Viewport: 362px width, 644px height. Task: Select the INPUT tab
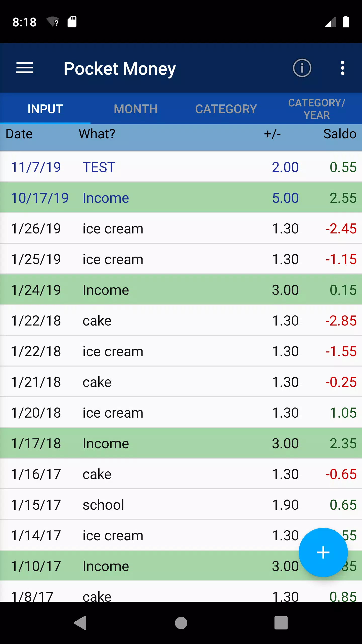[45, 109]
